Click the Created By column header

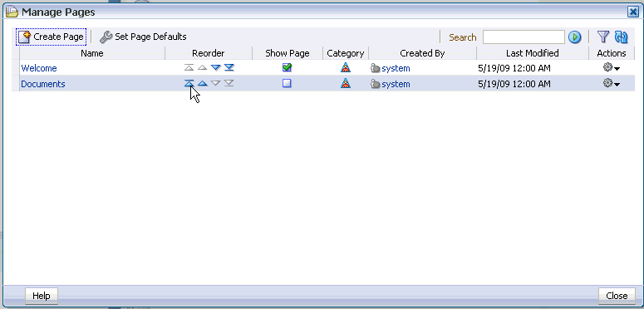click(422, 53)
